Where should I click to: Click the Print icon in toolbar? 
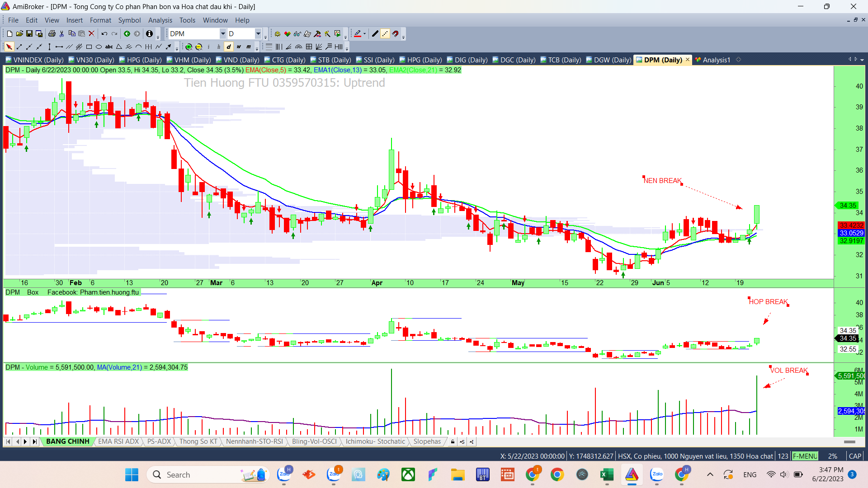pyautogui.click(x=52, y=34)
